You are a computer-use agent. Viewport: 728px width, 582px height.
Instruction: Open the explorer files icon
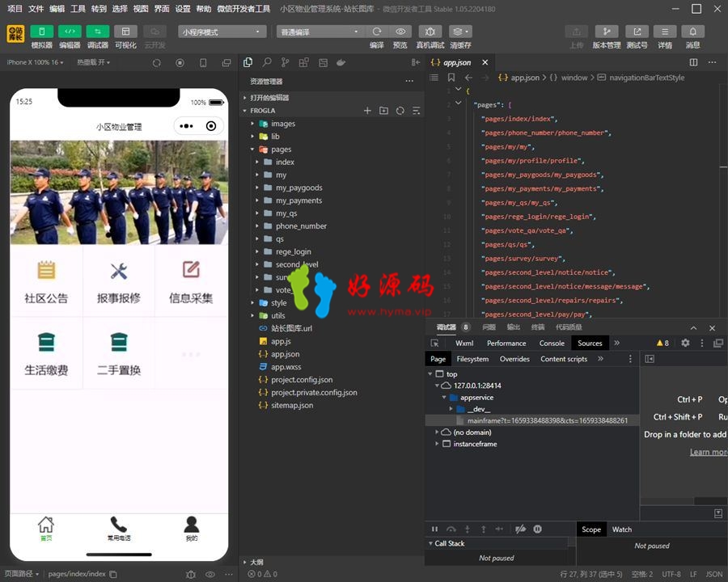[x=248, y=62]
